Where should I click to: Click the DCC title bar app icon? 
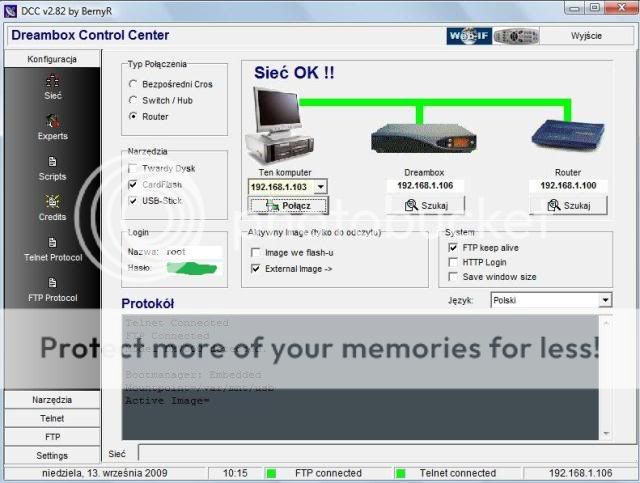pos(10,11)
